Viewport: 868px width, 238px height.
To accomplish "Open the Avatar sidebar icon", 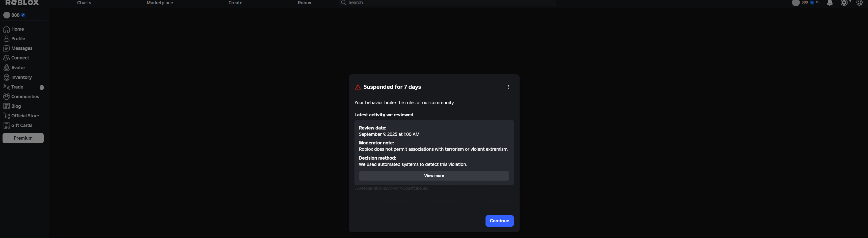I will [x=6, y=68].
